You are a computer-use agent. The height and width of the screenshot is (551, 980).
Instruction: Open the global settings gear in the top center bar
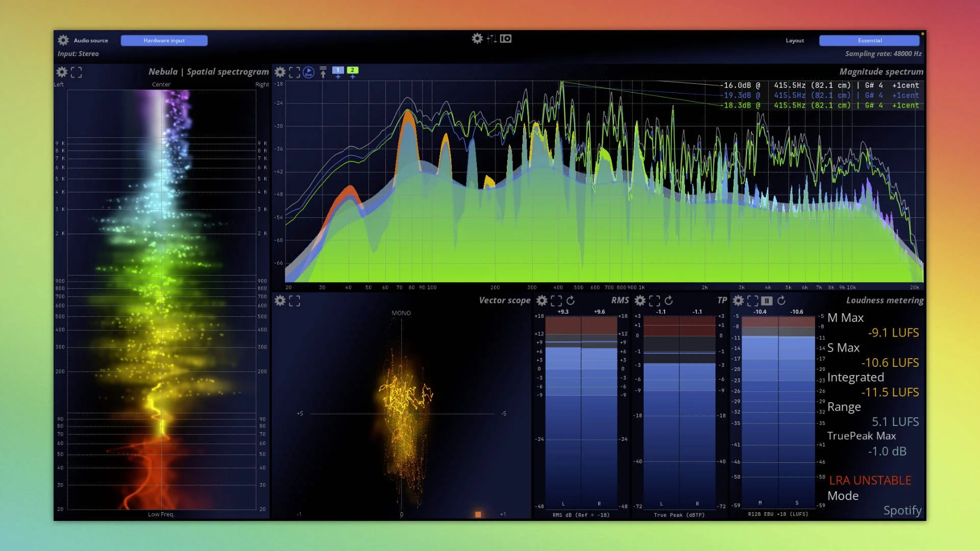point(477,39)
